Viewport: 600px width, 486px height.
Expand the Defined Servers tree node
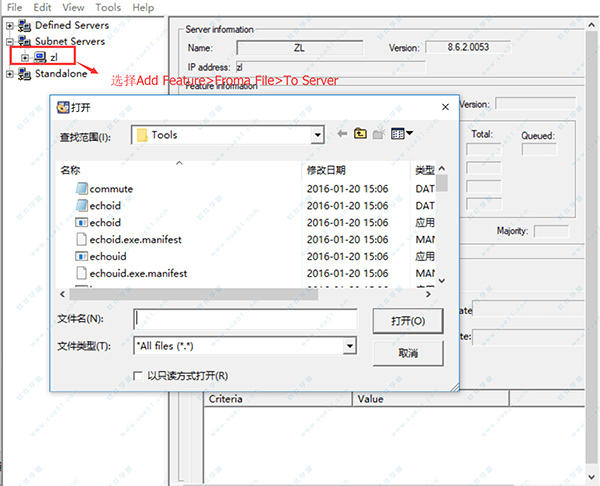[10, 24]
